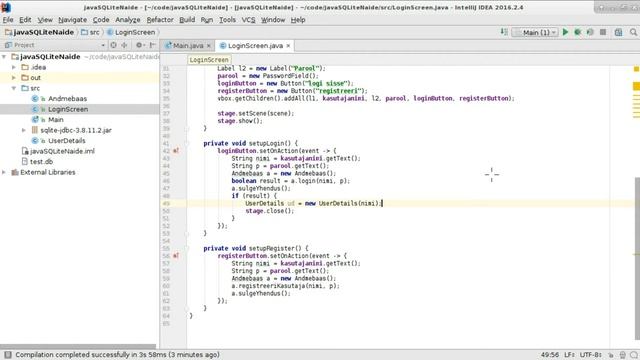
Task: Run with coverage icon in toolbar
Action: click(x=590, y=32)
